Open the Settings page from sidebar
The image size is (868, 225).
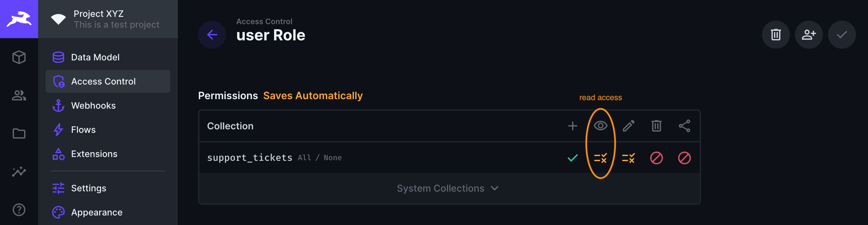coord(88,188)
